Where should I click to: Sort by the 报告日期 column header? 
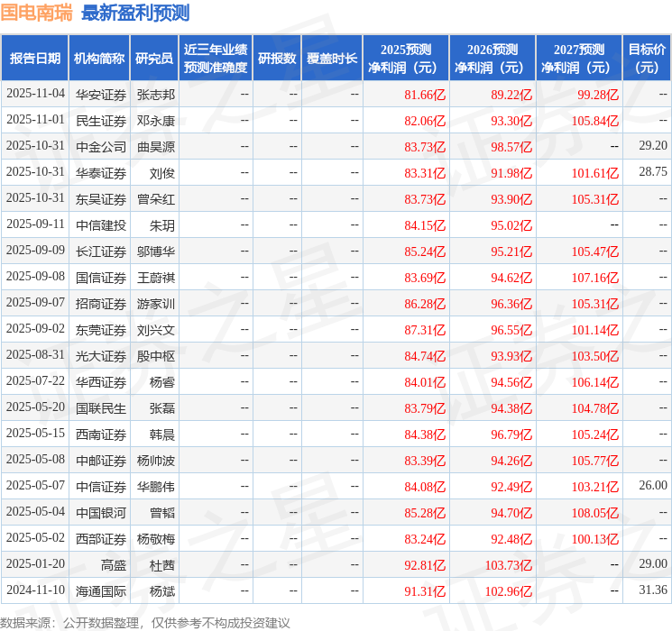(35, 59)
